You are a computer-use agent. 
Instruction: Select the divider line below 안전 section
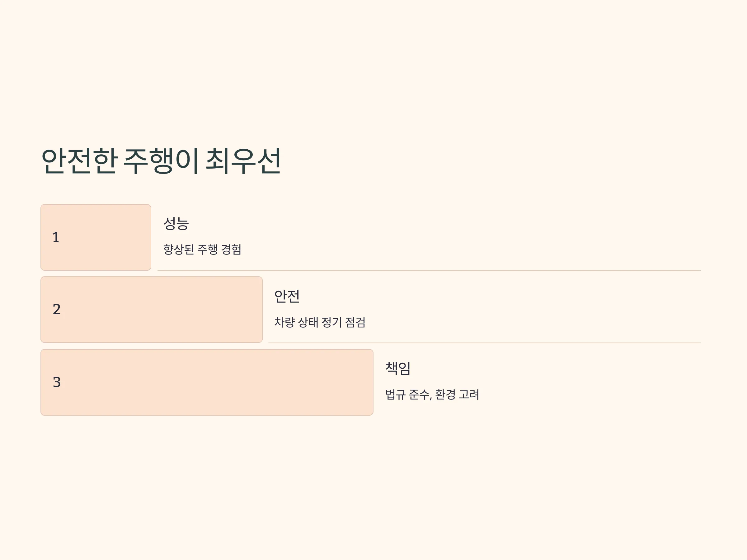click(x=485, y=343)
